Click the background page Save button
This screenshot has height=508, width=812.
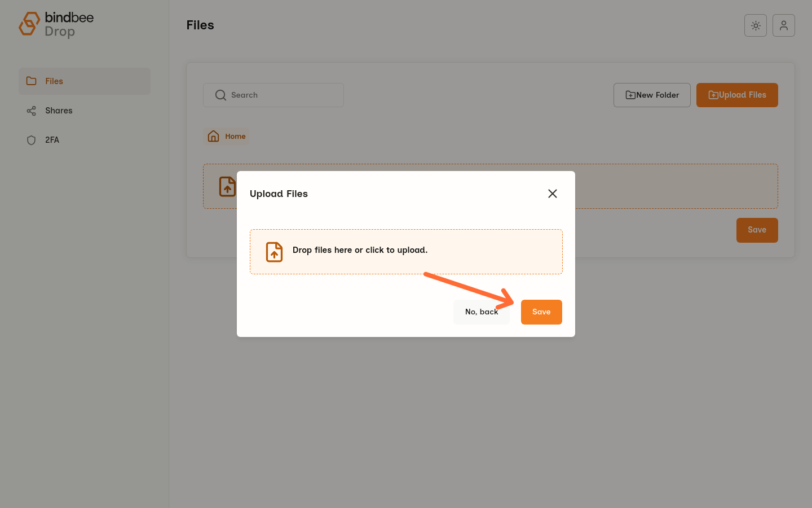tap(757, 230)
